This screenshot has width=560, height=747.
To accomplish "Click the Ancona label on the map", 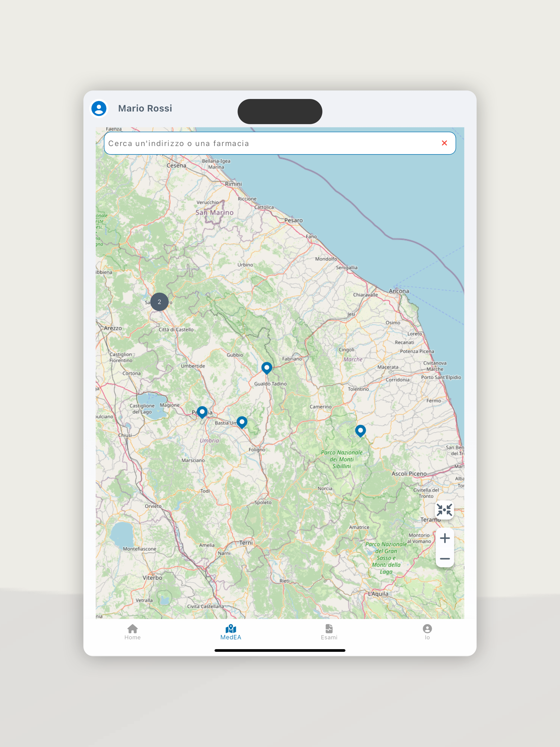I will 399,291.
